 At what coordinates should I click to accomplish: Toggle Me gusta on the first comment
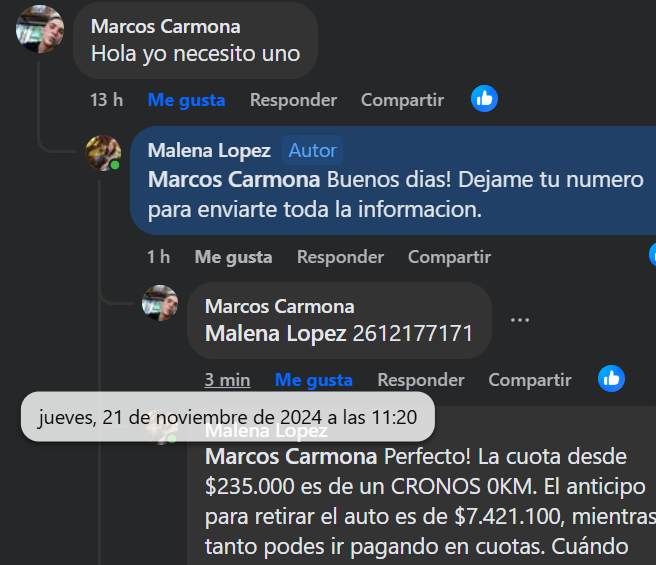tap(187, 100)
